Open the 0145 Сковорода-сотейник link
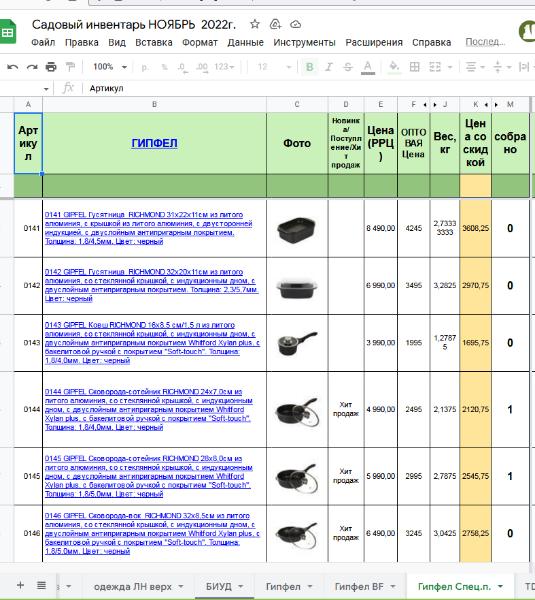 tap(148, 476)
